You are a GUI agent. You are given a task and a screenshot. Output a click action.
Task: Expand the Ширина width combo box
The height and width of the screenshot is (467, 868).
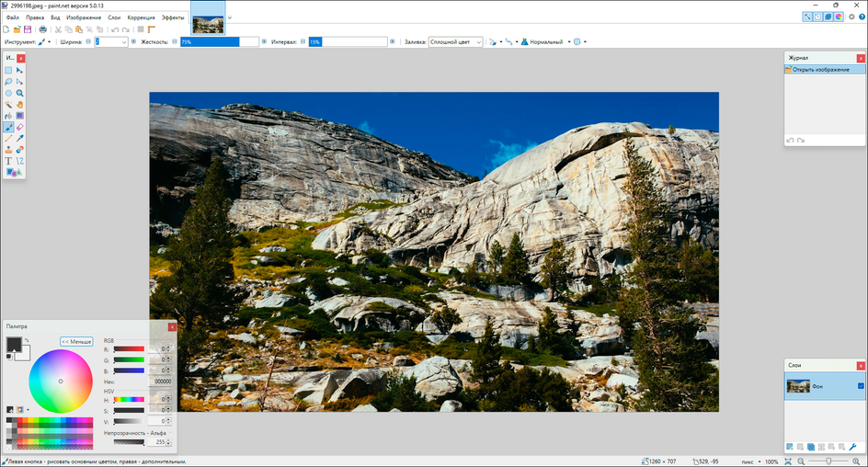(x=123, y=41)
